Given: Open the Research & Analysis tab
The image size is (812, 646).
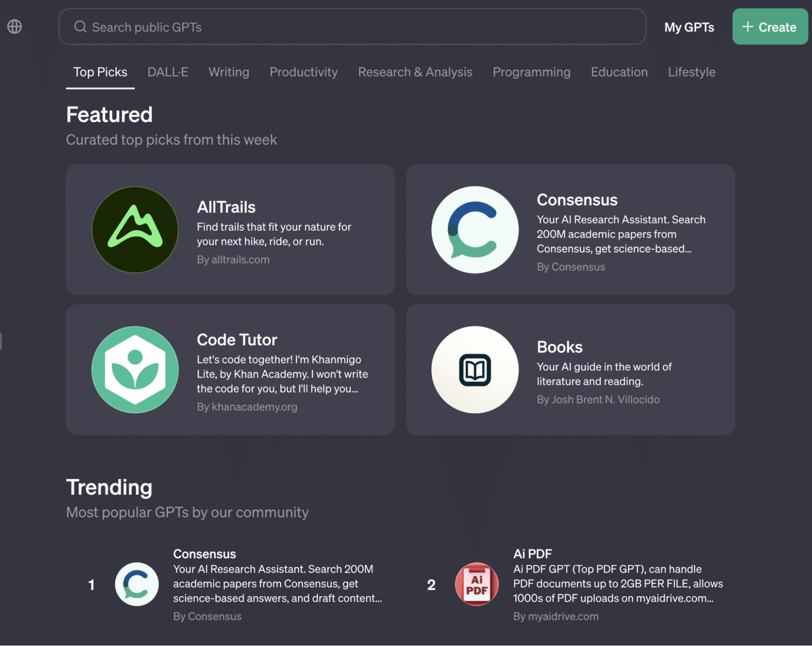Looking at the screenshot, I should point(415,72).
